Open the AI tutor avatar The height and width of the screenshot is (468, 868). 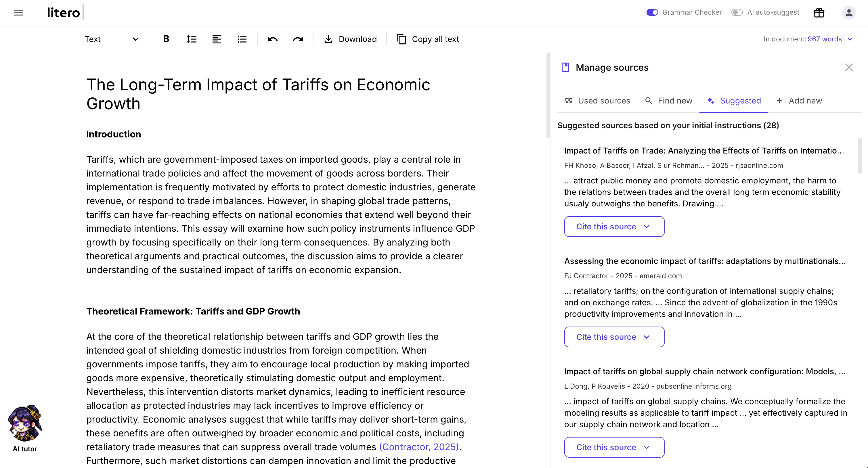point(25,423)
